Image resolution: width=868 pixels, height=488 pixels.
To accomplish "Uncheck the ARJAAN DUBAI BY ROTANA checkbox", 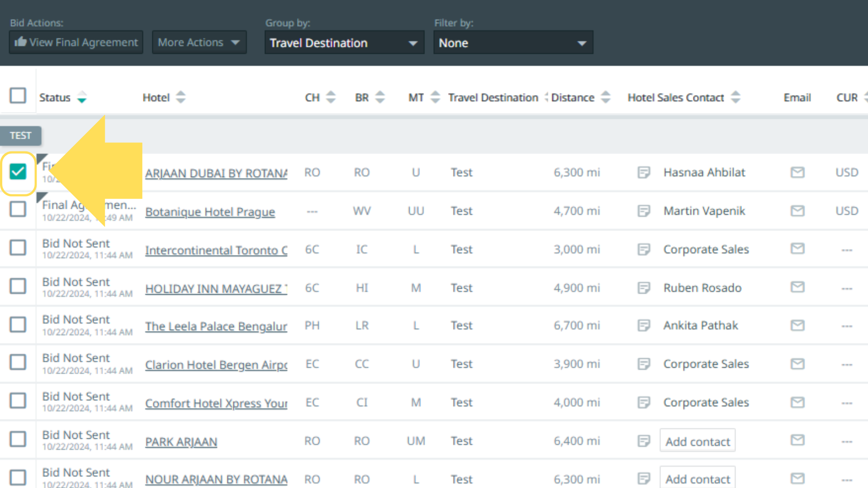I will point(18,172).
